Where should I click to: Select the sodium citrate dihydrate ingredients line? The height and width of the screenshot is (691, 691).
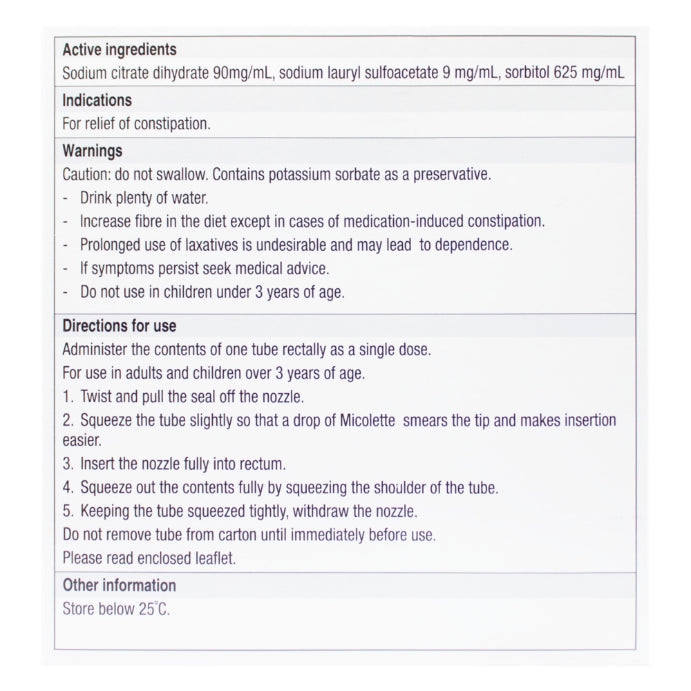345,74
